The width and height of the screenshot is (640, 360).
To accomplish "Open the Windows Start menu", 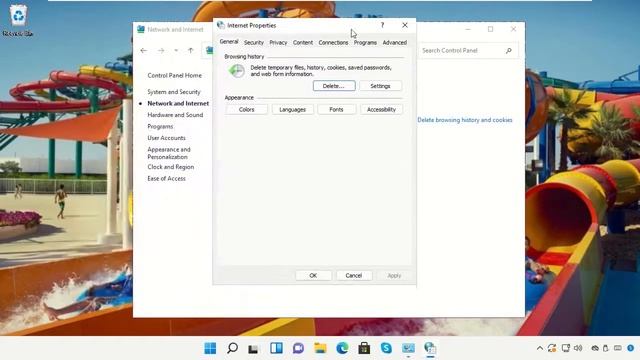I will [x=210, y=348].
